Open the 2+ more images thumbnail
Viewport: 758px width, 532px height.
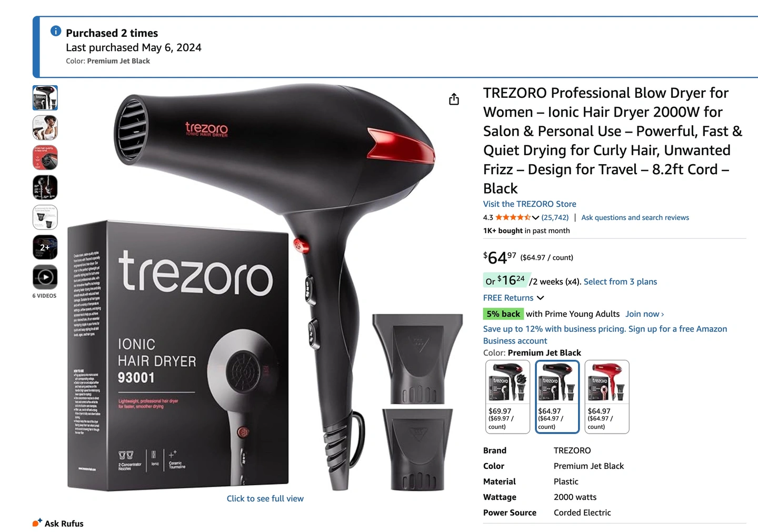click(x=45, y=247)
